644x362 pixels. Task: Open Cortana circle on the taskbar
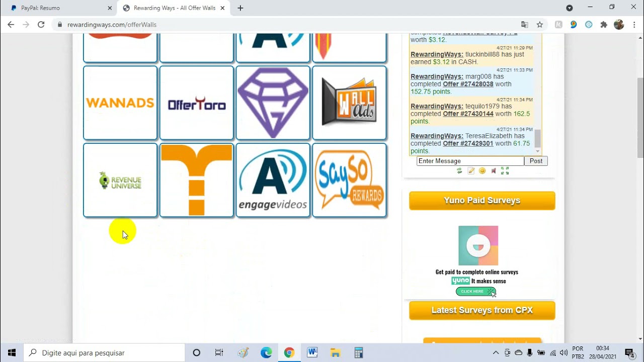coord(197,352)
